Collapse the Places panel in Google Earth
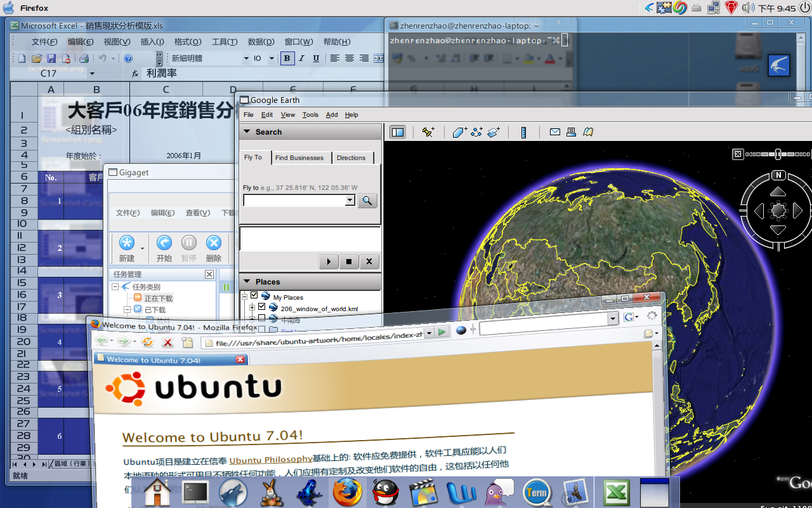The width and height of the screenshot is (812, 508). [247, 282]
